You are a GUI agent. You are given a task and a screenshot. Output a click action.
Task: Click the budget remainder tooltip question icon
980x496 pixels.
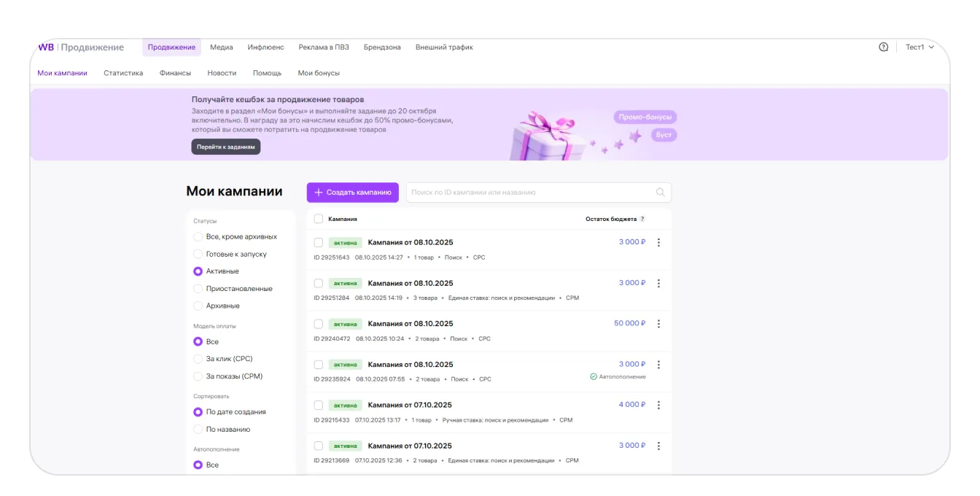(x=642, y=219)
